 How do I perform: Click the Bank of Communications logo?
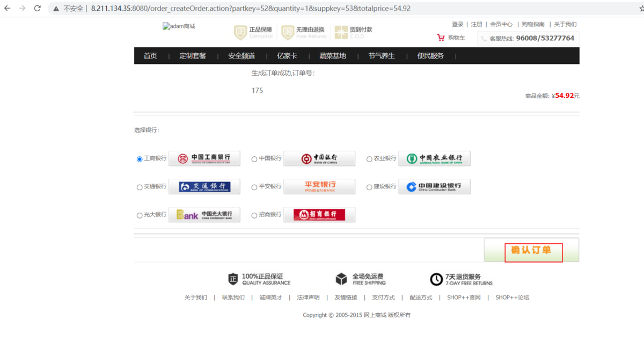204,186
